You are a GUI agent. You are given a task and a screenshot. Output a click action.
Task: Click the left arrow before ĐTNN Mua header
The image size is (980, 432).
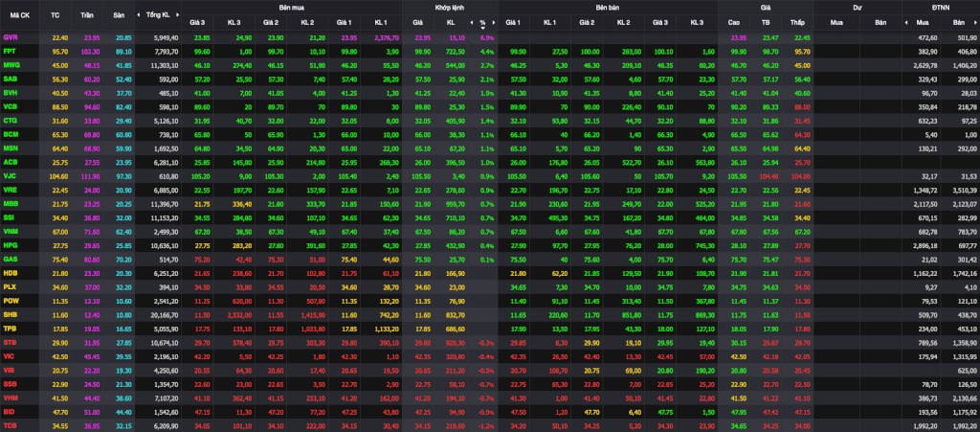907,22
